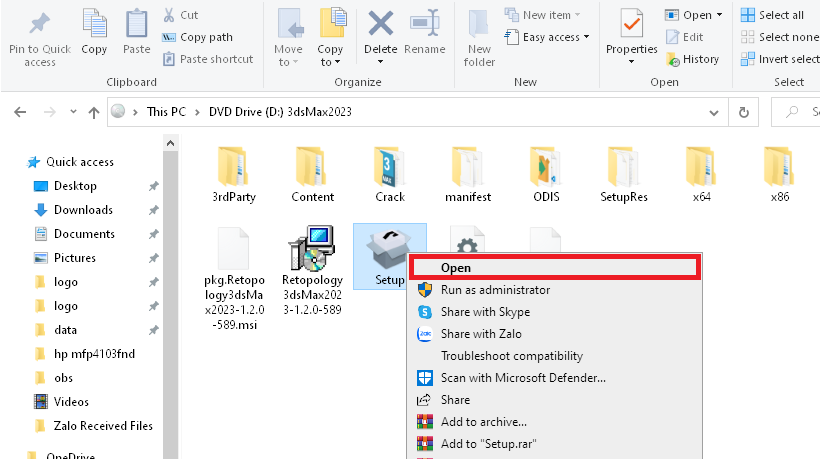This screenshot has width=820, height=459.
Task: Create a folder with New folder icon
Action: click(479, 35)
